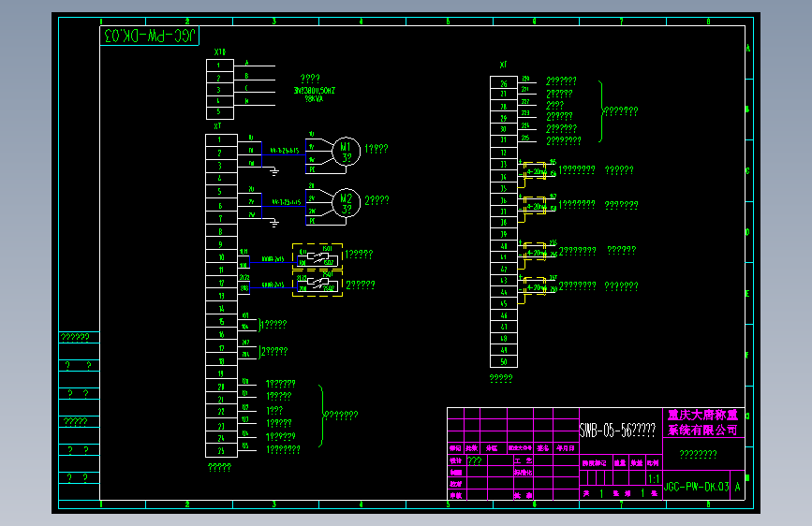Image resolution: width=812 pixels, height=526 pixels.
Task: Click the 标准化 cell in title block
Action: click(523, 472)
